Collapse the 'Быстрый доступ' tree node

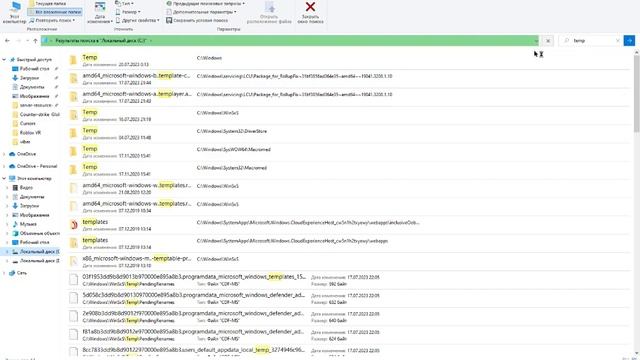point(4,60)
